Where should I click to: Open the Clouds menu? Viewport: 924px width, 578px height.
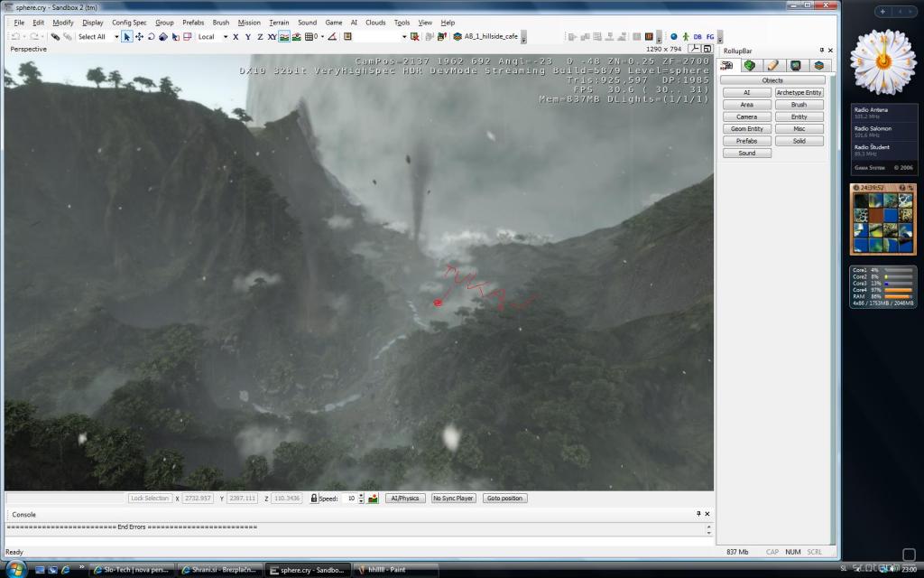[x=375, y=23]
